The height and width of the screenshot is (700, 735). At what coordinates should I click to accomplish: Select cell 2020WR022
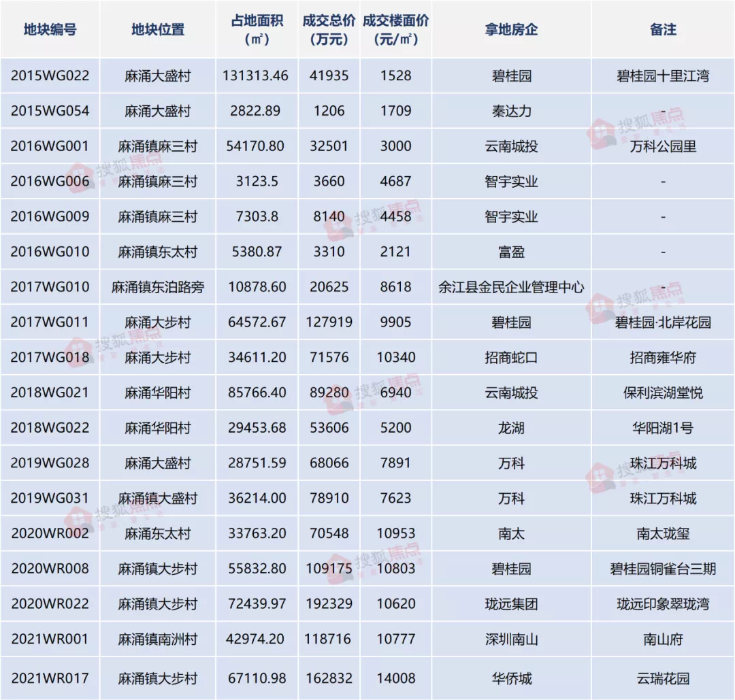(x=50, y=603)
